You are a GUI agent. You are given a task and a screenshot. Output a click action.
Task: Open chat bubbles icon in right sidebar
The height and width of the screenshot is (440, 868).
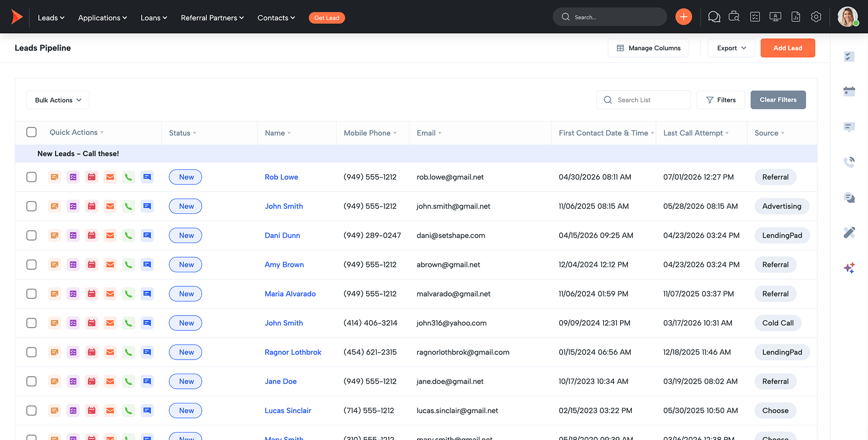coord(849,197)
